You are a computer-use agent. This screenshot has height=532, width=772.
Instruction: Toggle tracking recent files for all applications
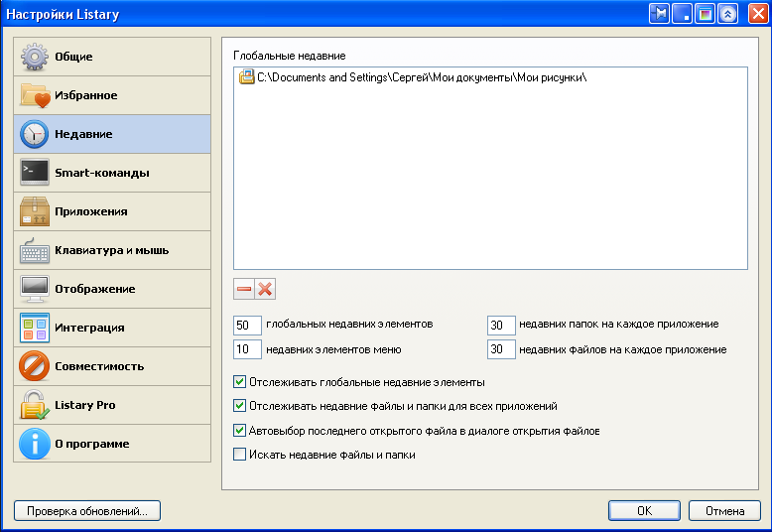point(239,406)
